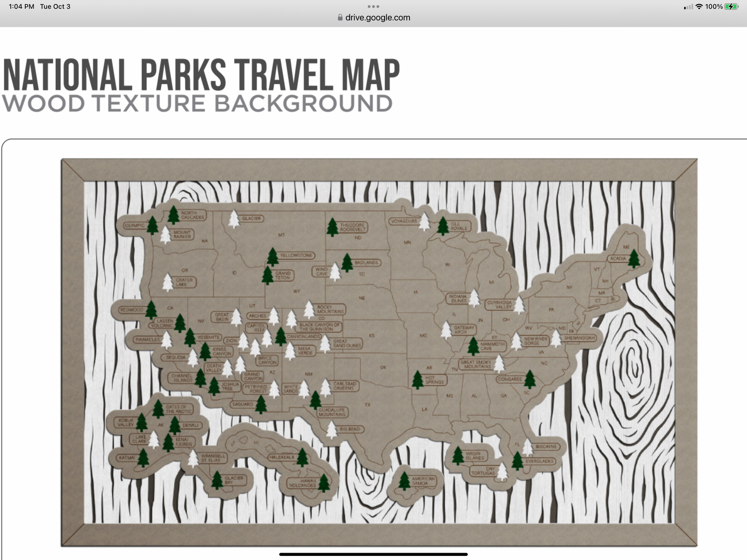Click the battery charging indicator
This screenshot has height=560, width=747.
click(730, 7)
